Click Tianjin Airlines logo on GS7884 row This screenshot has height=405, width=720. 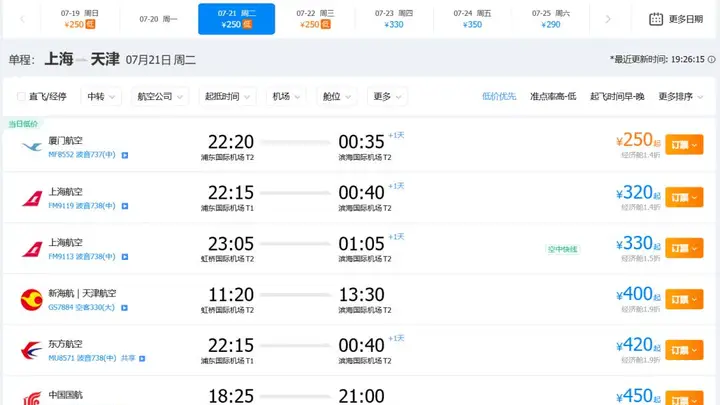tap(32, 299)
